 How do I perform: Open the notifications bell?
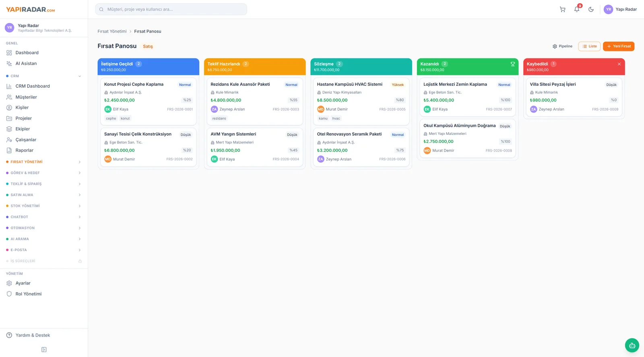pyautogui.click(x=577, y=9)
